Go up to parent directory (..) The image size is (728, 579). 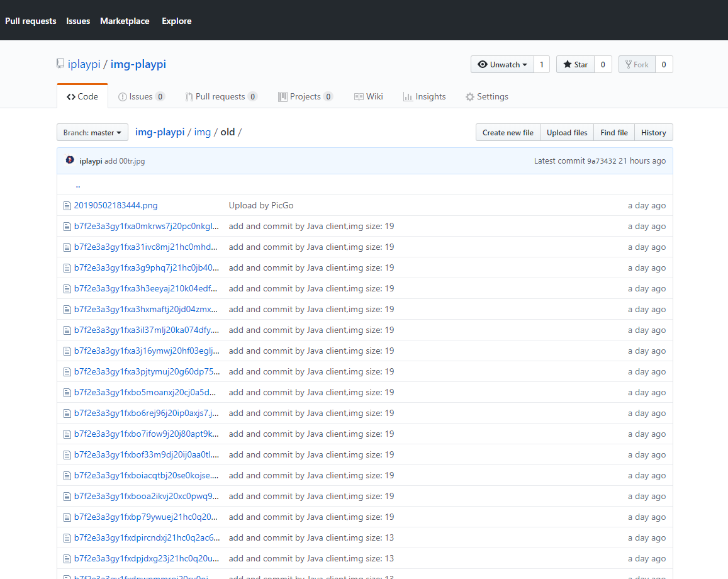pos(78,185)
